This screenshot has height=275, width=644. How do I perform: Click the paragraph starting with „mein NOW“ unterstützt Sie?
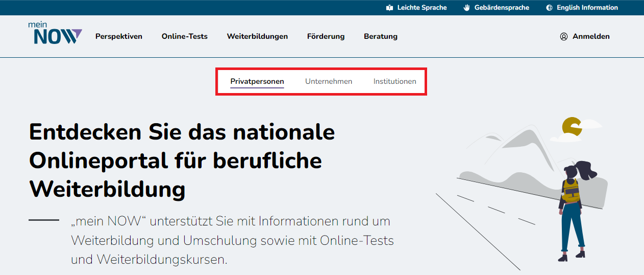click(232, 240)
